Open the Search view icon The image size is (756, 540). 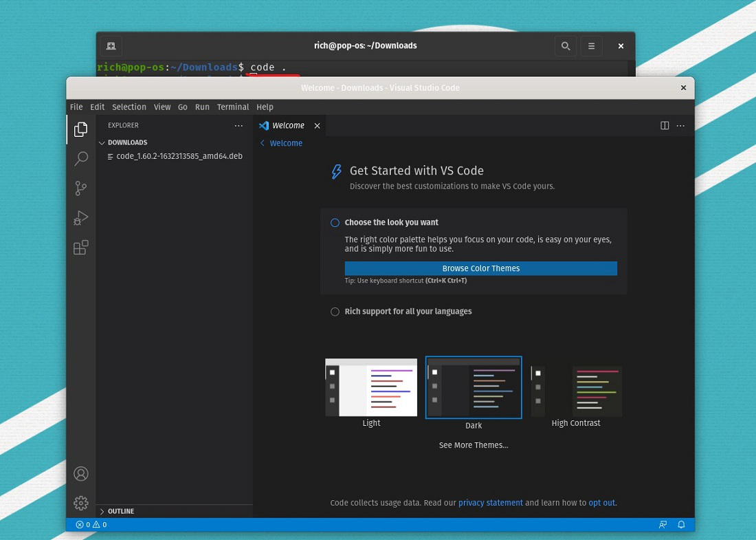81,158
